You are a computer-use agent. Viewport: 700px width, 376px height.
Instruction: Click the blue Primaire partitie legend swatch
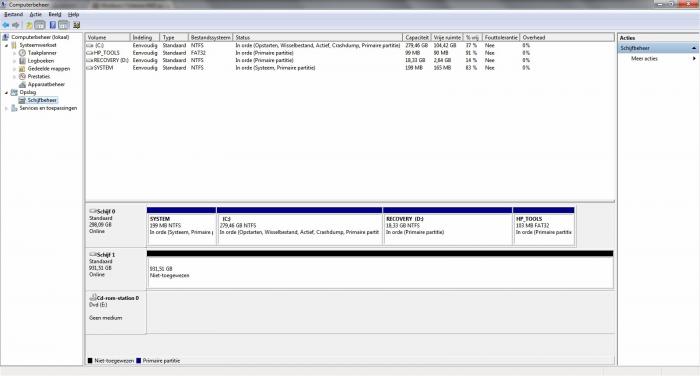[x=138, y=360]
